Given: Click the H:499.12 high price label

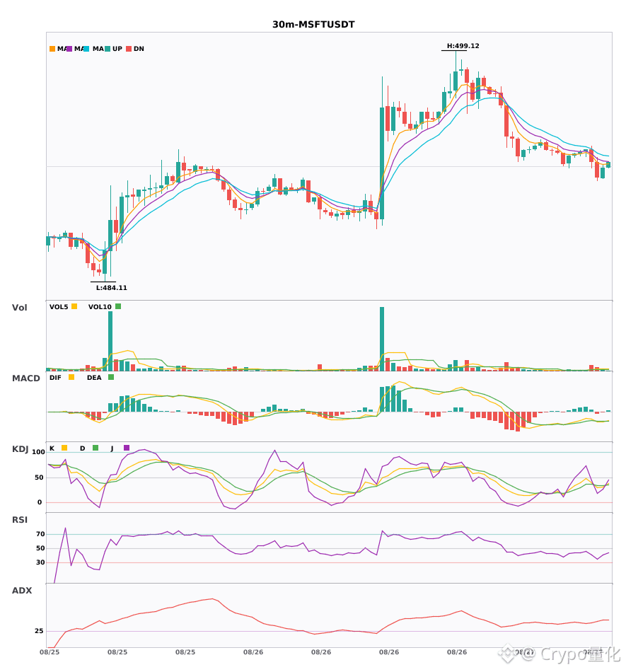Looking at the screenshot, I should click(x=463, y=46).
